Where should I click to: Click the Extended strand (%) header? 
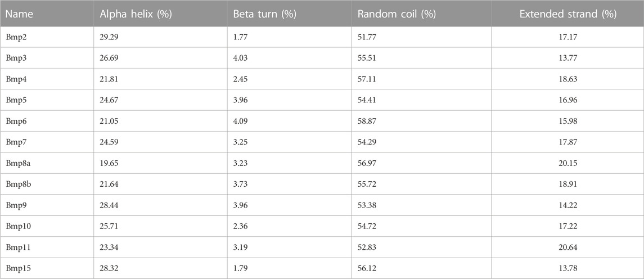[x=568, y=13]
